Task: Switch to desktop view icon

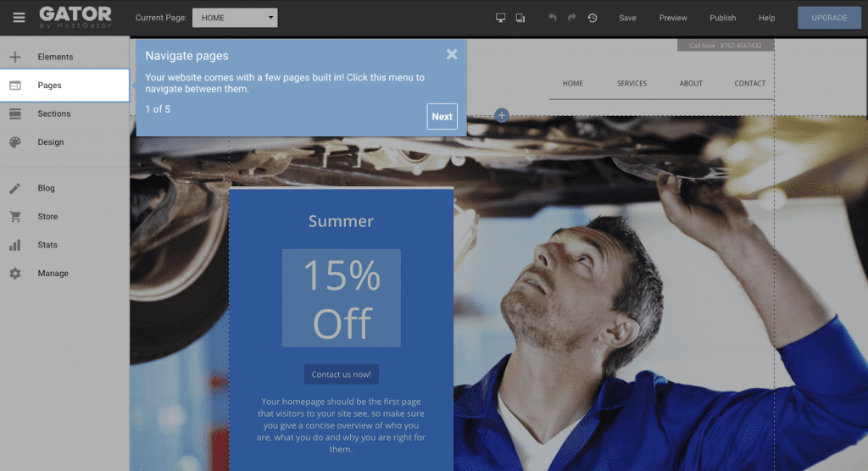Action: 500,18
